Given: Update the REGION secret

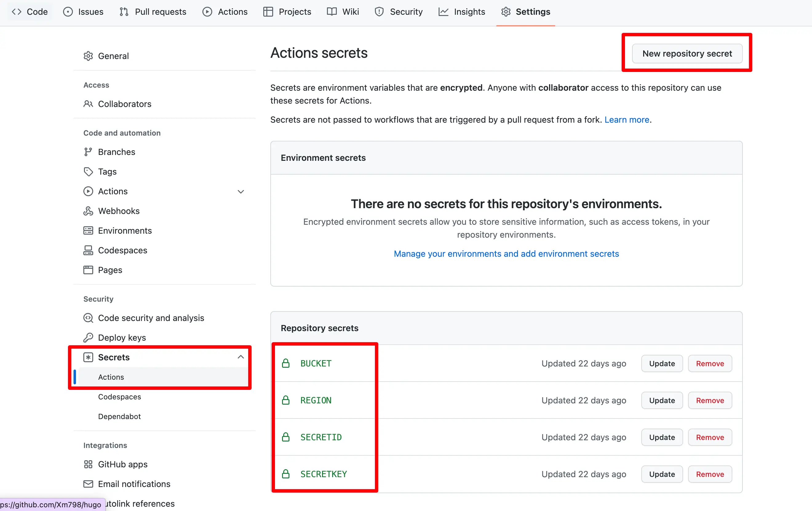Looking at the screenshot, I should pos(662,400).
